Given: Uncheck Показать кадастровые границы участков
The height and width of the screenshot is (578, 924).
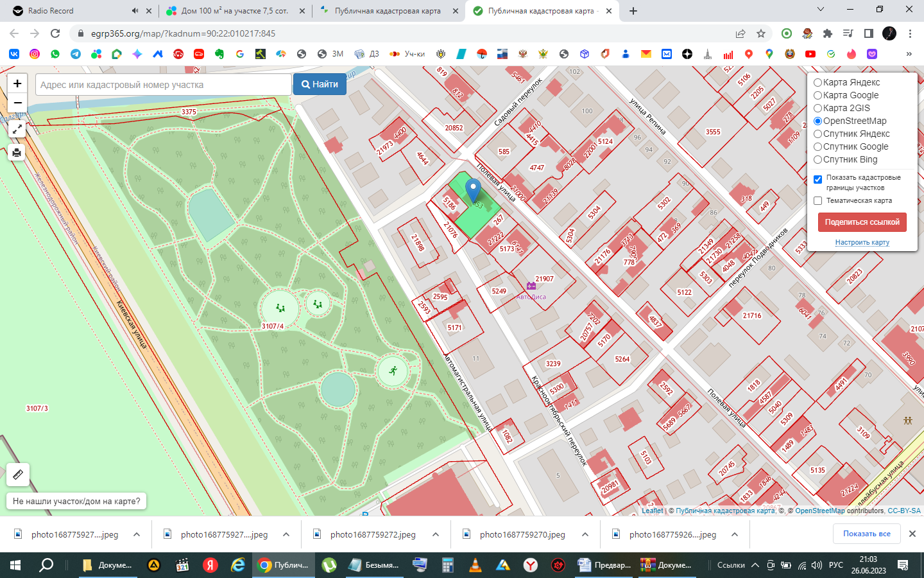Looking at the screenshot, I should click(818, 179).
